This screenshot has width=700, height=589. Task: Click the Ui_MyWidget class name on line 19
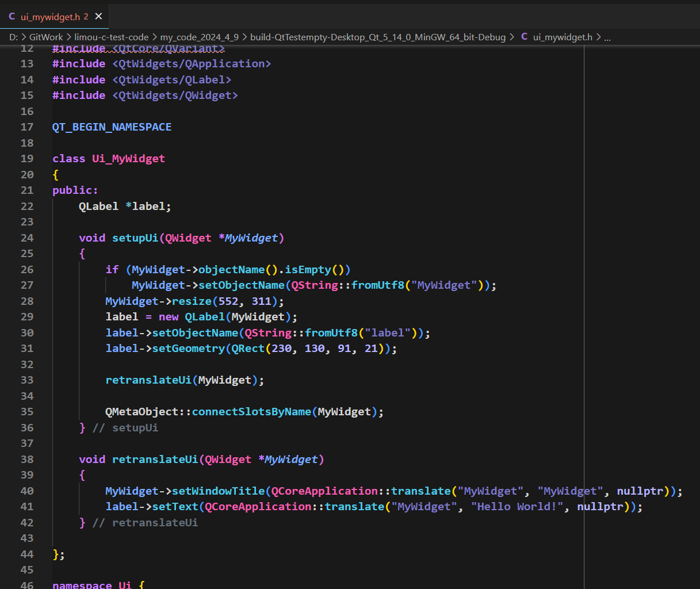pyautogui.click(x=128, y=159)
